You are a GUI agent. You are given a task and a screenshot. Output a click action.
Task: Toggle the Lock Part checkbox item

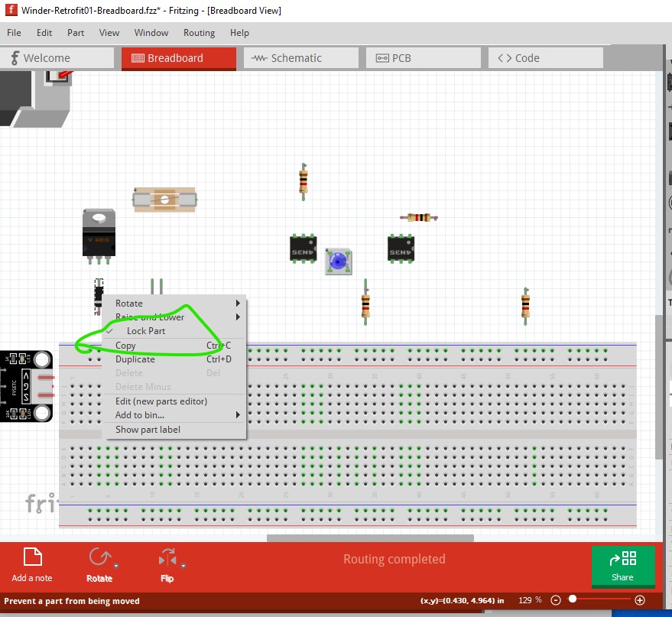[x=175, y=331]
